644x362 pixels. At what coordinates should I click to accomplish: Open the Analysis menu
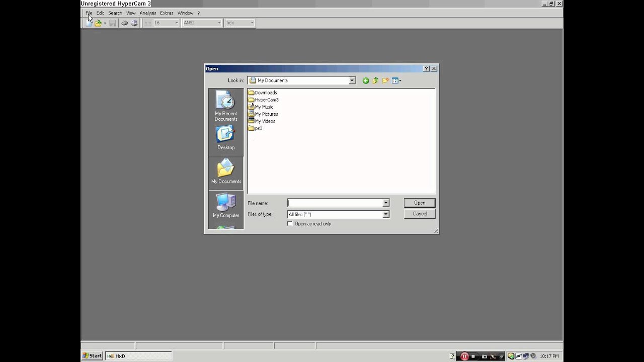coord(148,13)
